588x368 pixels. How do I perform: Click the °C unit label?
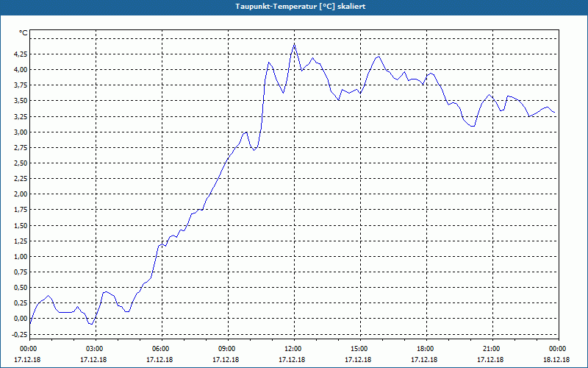point(24,33)
